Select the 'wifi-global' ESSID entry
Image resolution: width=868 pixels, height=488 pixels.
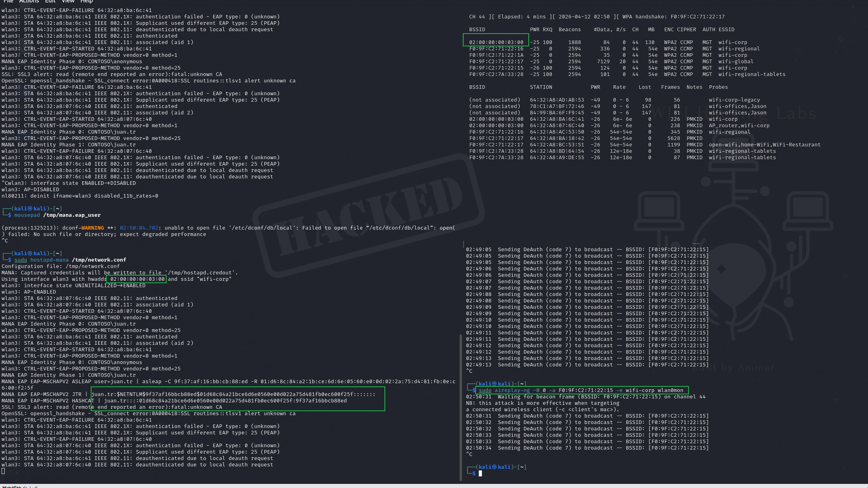[x=736, y=62]
